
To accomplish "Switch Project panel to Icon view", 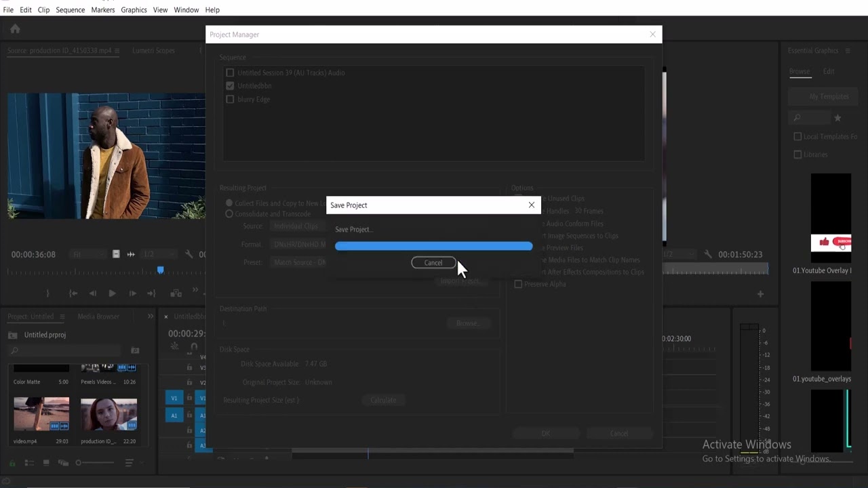I will tap(46, 463).
